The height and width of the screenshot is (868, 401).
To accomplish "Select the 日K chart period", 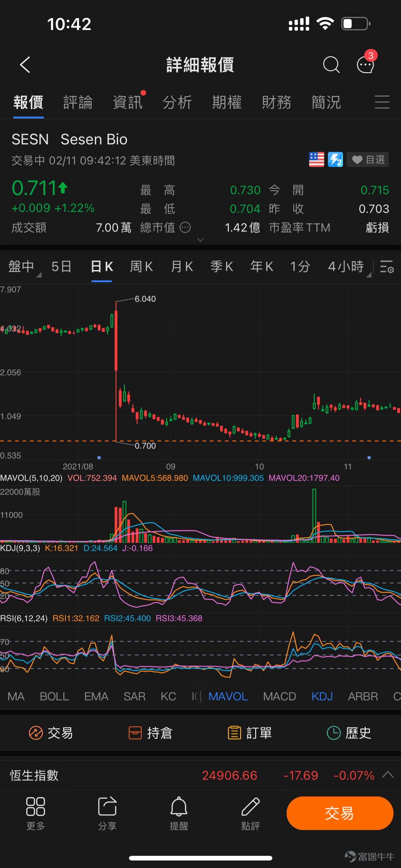I will pos(102,267).
